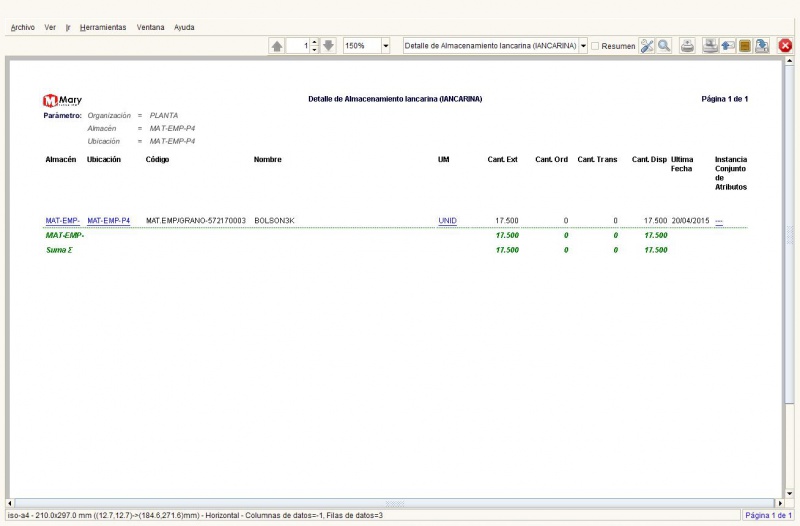Open the Ventana menu
800x526 pixels.
pyautogui.click(x=151, y=27)
